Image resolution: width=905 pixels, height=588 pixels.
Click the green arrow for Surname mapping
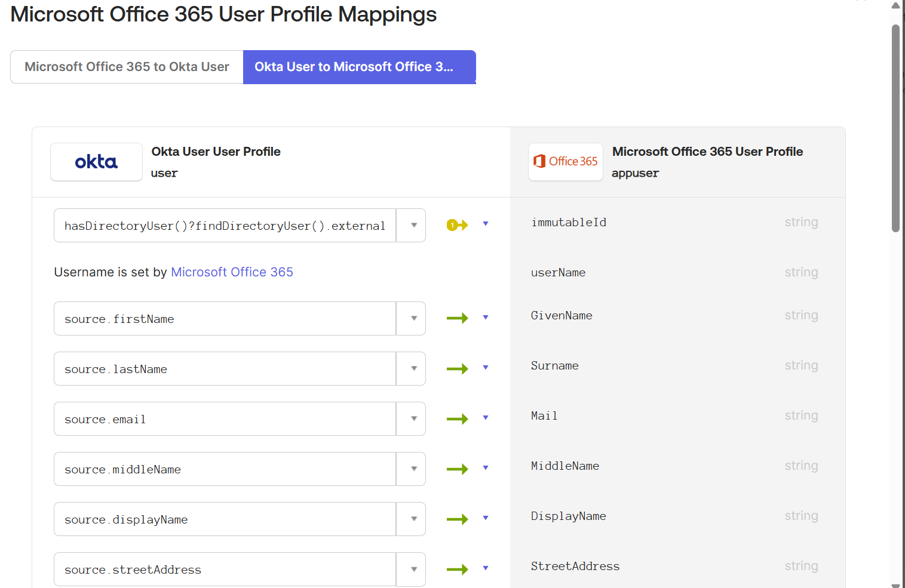458,368
